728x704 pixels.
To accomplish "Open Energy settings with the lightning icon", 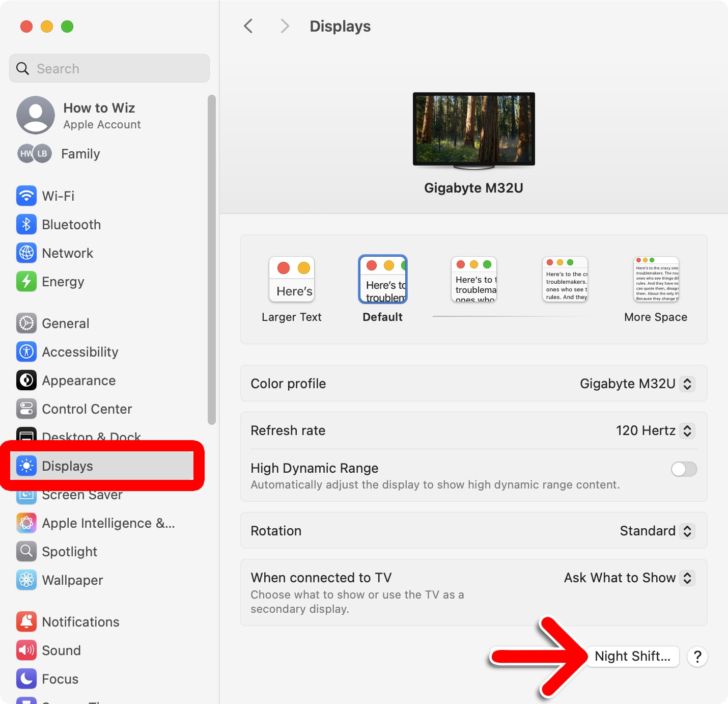I will coord(26,281).
